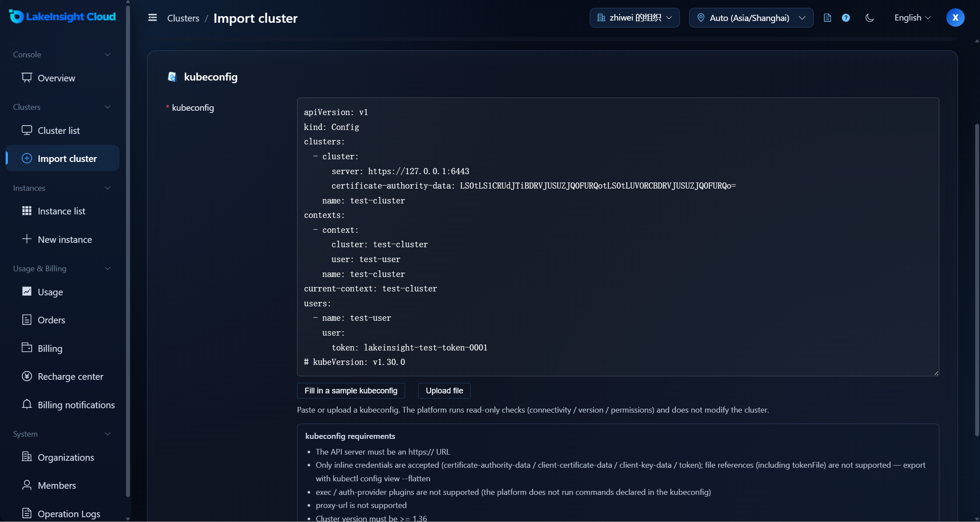This screenshot has width=980, height=522.
Task: Click the Orders document icon
Action: 27,319
